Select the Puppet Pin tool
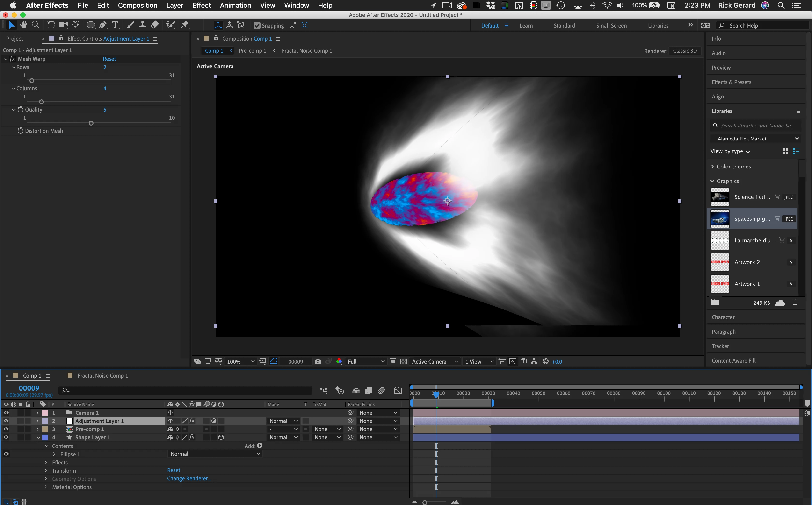Image resolution: width=812 pixels, height=505 pixels. click(x=185, y=25)
